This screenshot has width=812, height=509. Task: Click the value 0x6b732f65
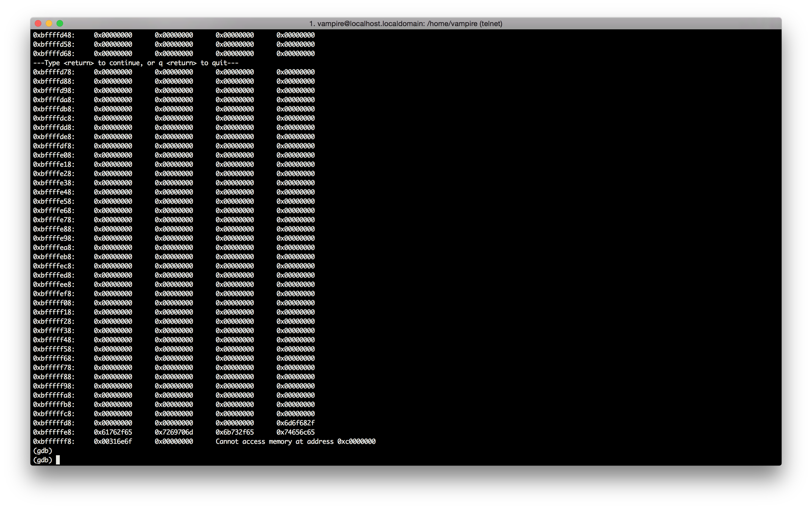[235, 432]
